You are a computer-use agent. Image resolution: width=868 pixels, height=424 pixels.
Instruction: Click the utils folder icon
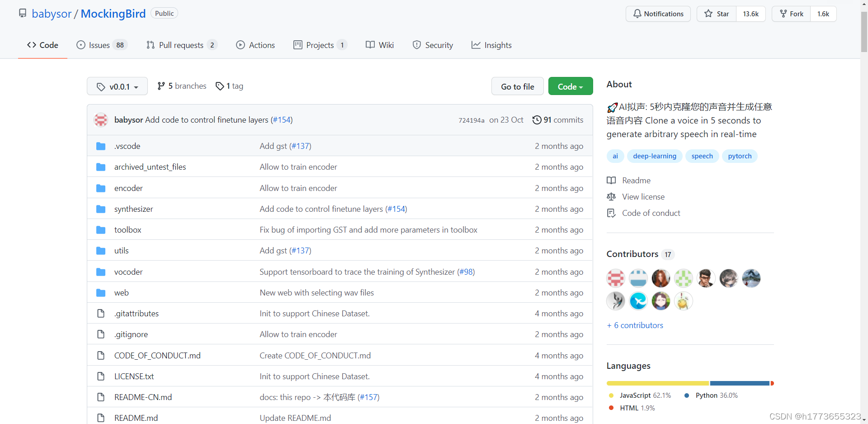pyautogui.click(x=101, y=251)
